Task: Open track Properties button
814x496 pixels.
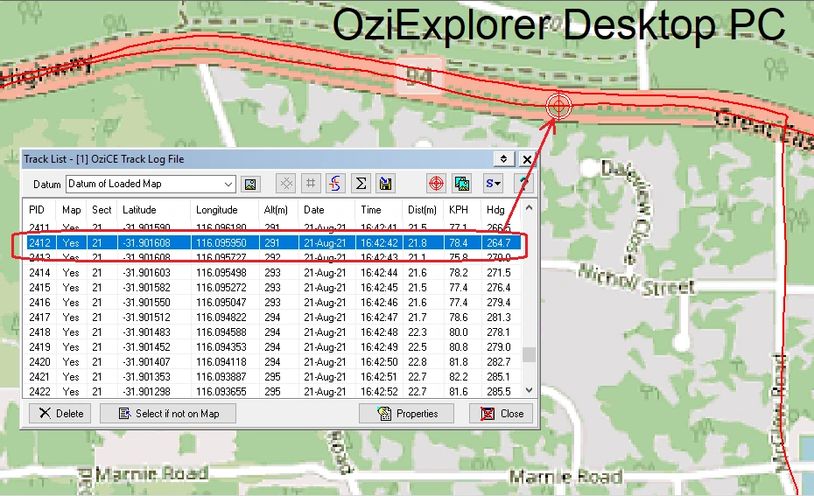Action: pos(406,413)
